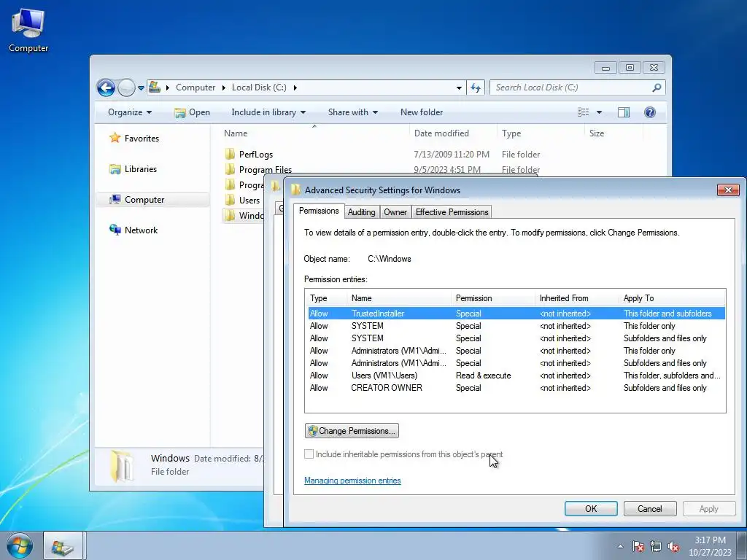
Task: Expand the arrow after Local Disk (C:)
Action: point(295,87)
